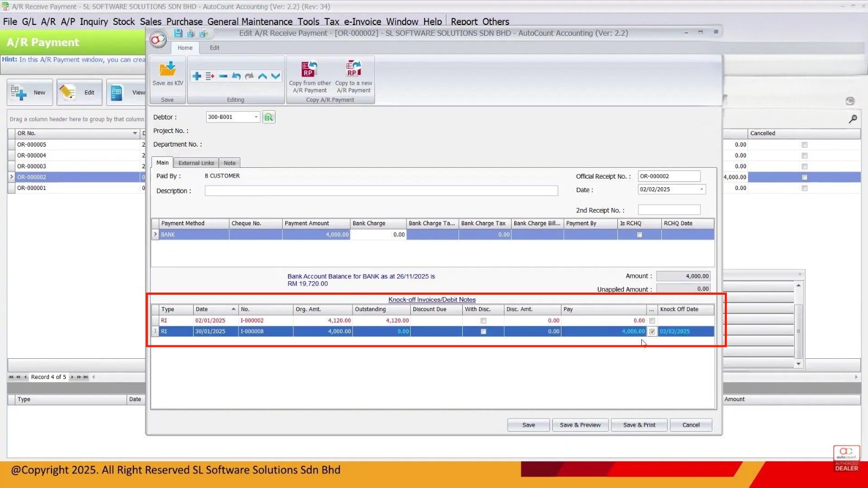The height and width of the screenshot is (488, 868).
Task: Open the debtor search icon beside 300-B001
Action: [269, 117]
